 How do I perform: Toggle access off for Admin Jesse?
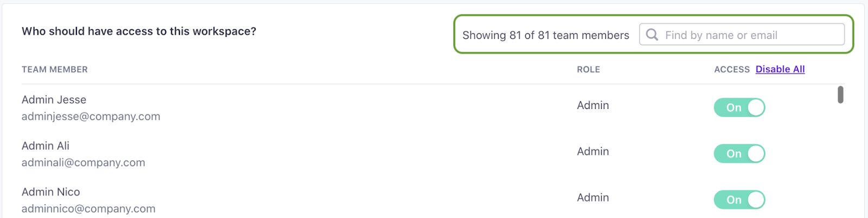click(739, 107)
